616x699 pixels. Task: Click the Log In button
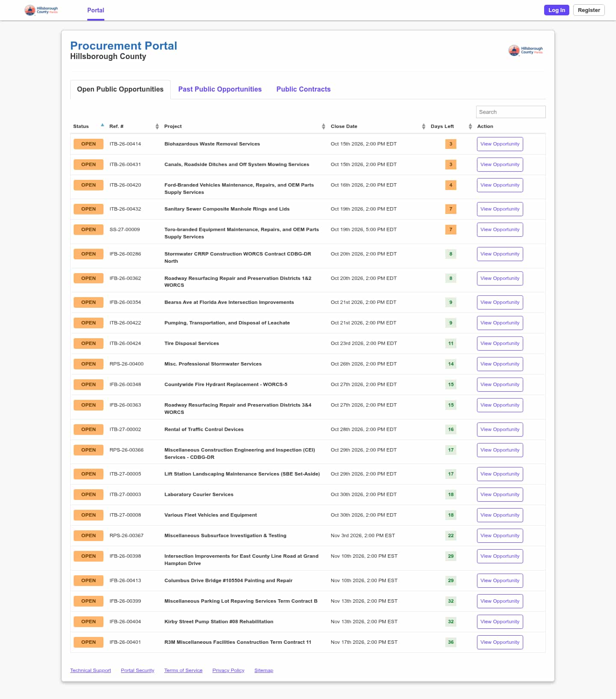pyautogui.click(x=557, y=10)
